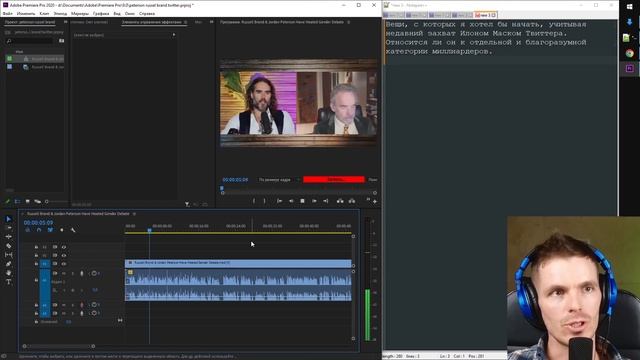Open the Fit zoom level dropdown in Program monitor
The width and height of the screenshot is (640, 360).
coord(278,180)
